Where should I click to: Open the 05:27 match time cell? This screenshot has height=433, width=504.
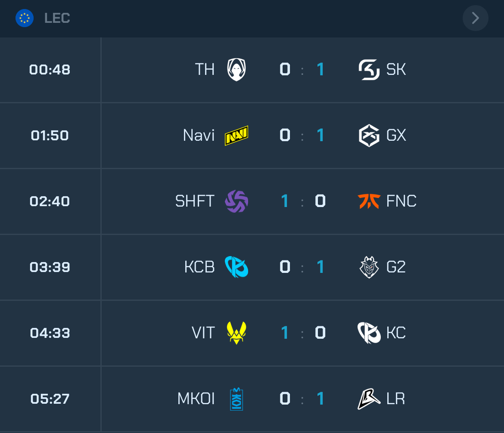(x=50, y=399)
